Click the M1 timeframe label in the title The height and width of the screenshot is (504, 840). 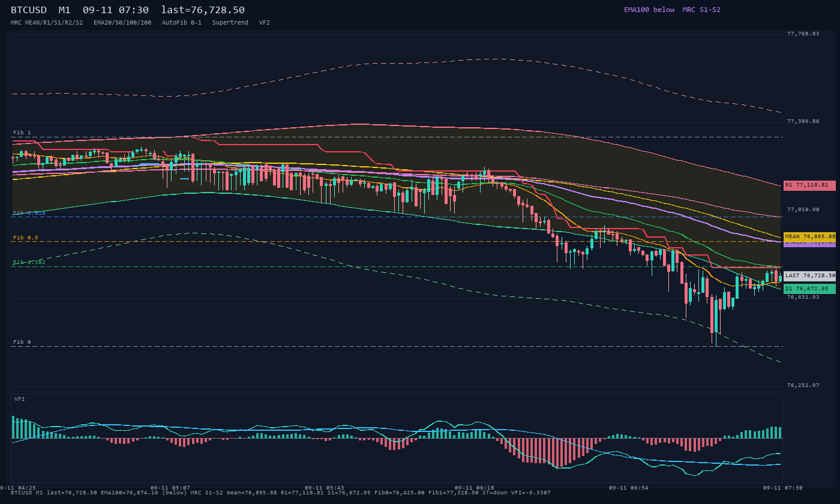click(x=65, y=10)
